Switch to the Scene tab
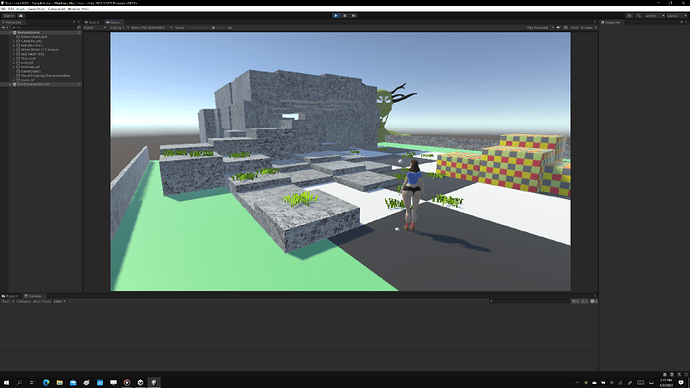The image size is (690, 388). point(92,22)
